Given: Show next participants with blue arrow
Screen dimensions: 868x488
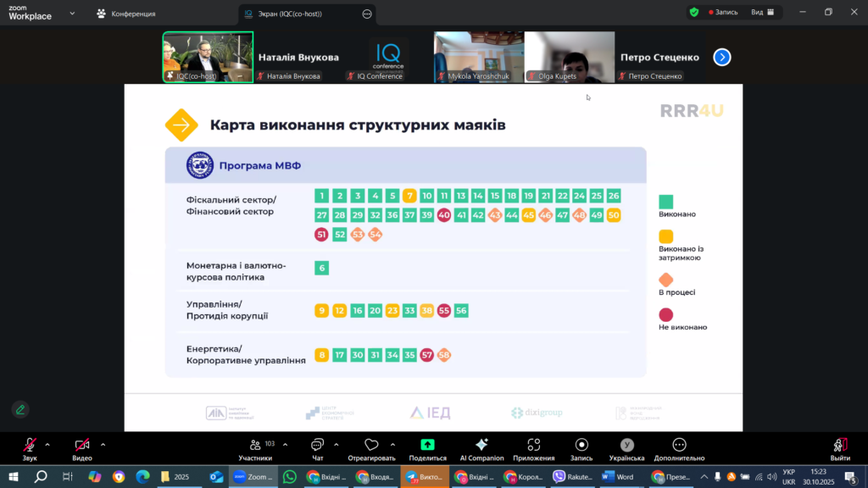Looking at the screenshot, I should pyautogui.click(x=722, y=58).
